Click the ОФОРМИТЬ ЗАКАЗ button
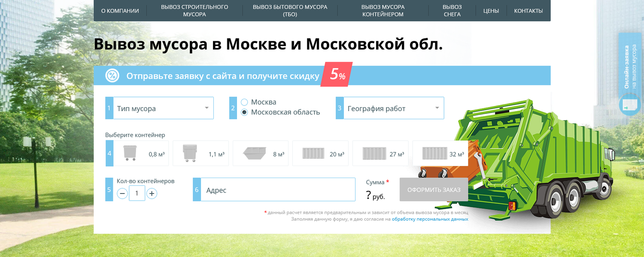644x257 pixels. coord(434,190)
